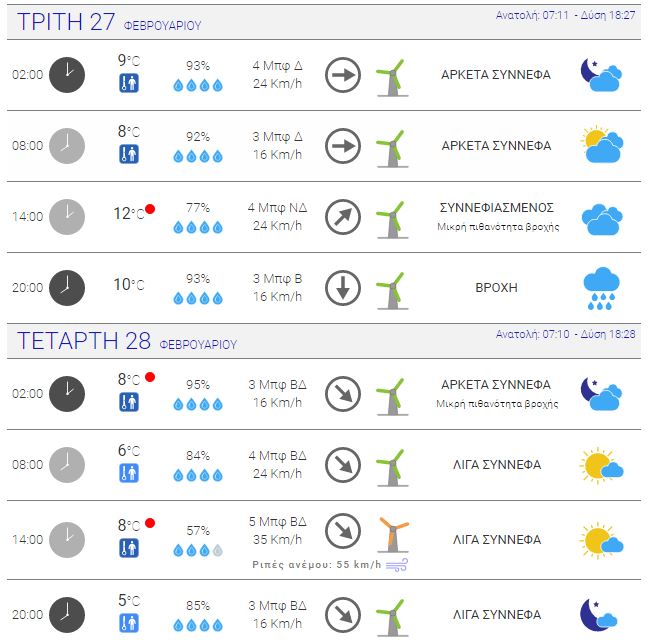The height and width of the screenshot is (642, 653).
Task: Click the feels-like thermometer icon under 9°C
Action: pos(129,83)
